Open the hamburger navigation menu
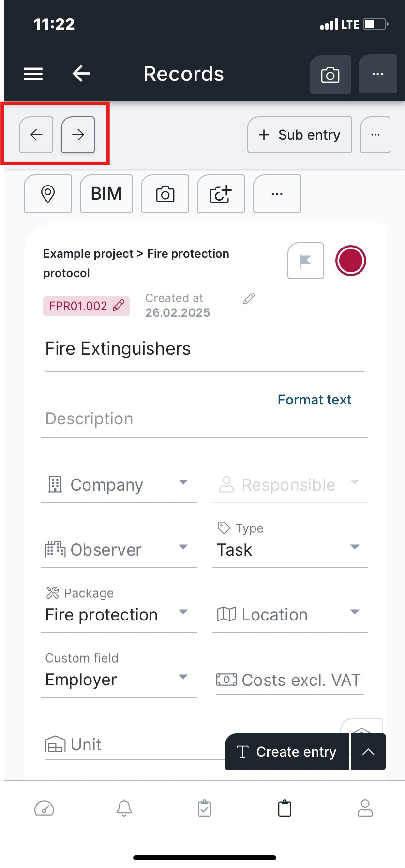The width and height of the screenshot is (405, 868). (x=33, y=74)
